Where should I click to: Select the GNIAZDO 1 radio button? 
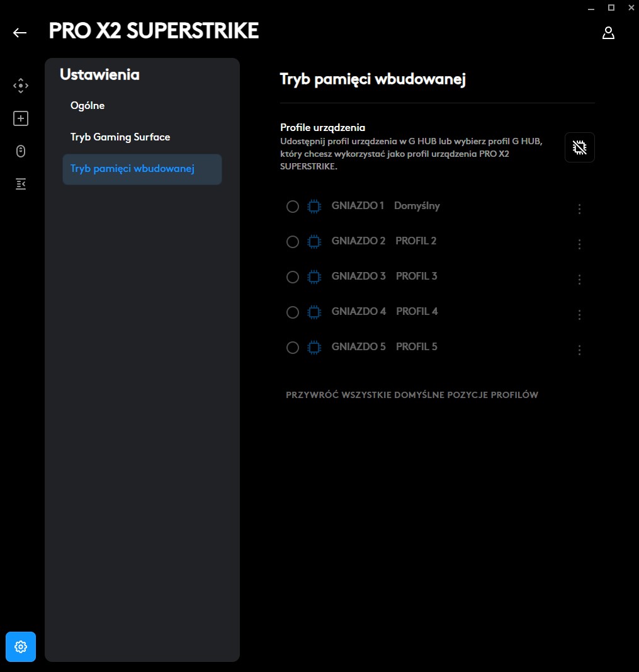(292, 207)
